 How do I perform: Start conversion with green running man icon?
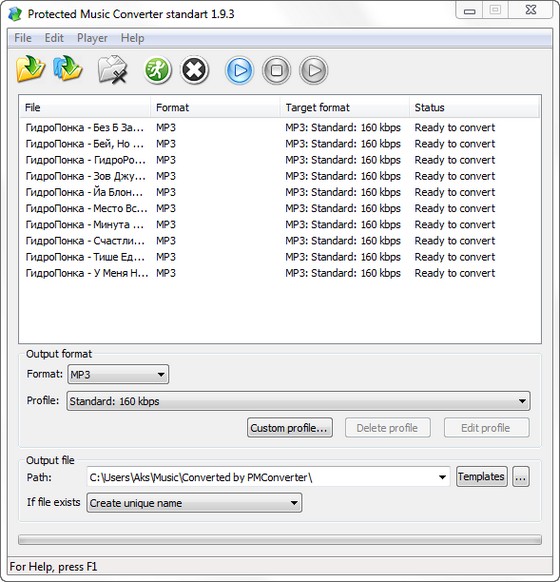click(x=157, y=70)
